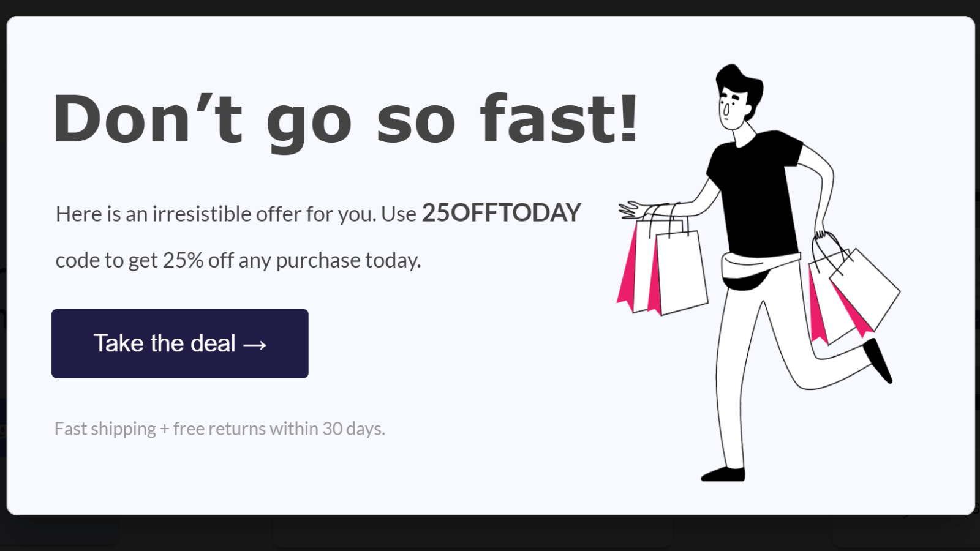Click the 25OFFTODAY coupon code
Image resolution: width=980 pixels, height=551 pixels.
click(501, 213)
